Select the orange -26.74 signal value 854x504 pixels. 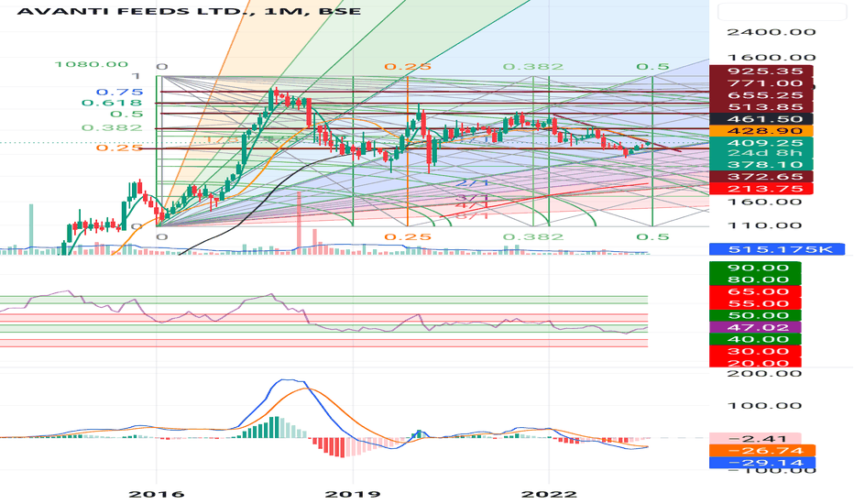[762, 451]
